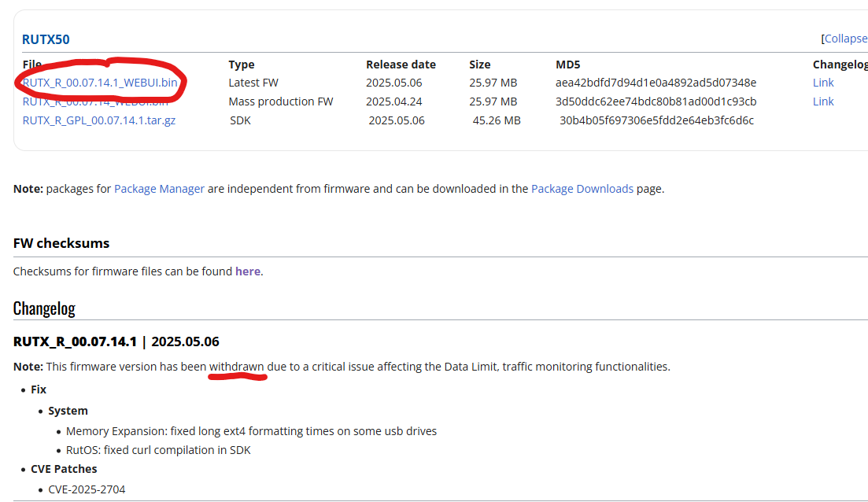Open the Package Manager link

click(160, 189)
